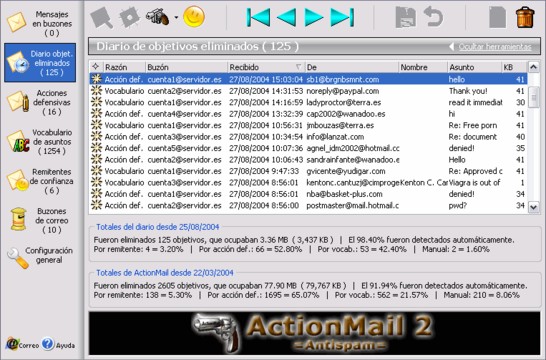546x360 pixels.
Task: Sort by KB column header
Action: (514, 67)
